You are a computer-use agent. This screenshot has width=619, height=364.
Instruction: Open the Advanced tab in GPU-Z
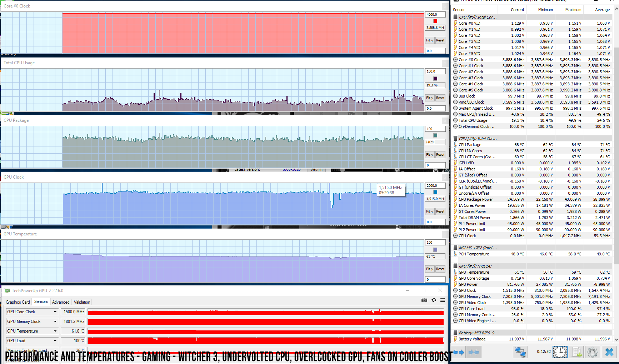[x=61, y=302]
